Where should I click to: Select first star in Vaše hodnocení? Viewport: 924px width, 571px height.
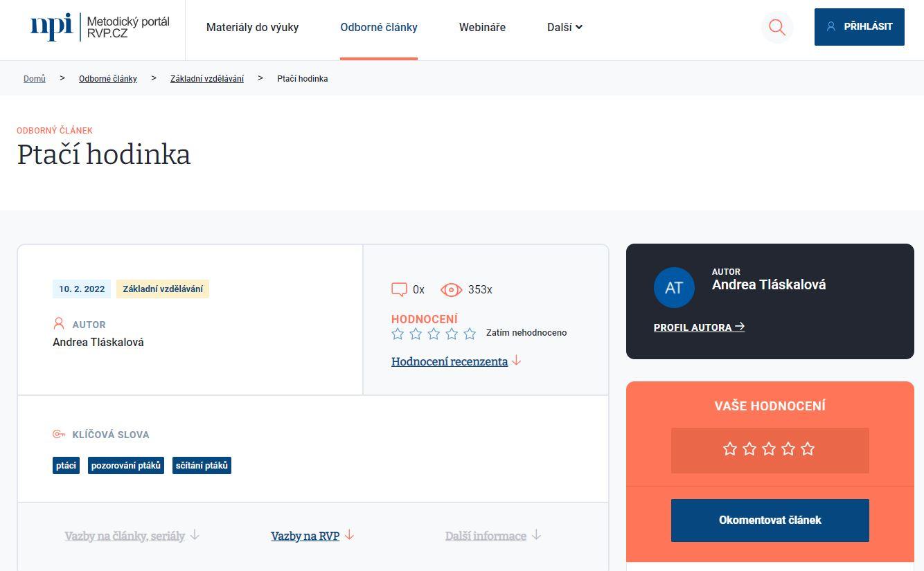coord(730,449)
